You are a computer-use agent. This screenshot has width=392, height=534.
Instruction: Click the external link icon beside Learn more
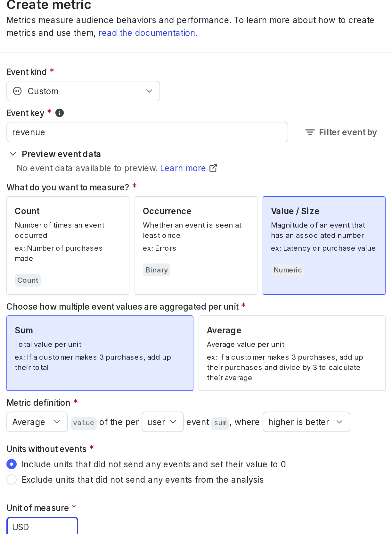pyautogui.click(x=213, y=168)
